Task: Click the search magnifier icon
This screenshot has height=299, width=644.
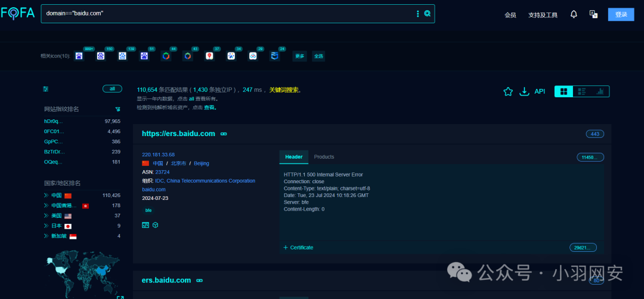Action: click(428, 14)
